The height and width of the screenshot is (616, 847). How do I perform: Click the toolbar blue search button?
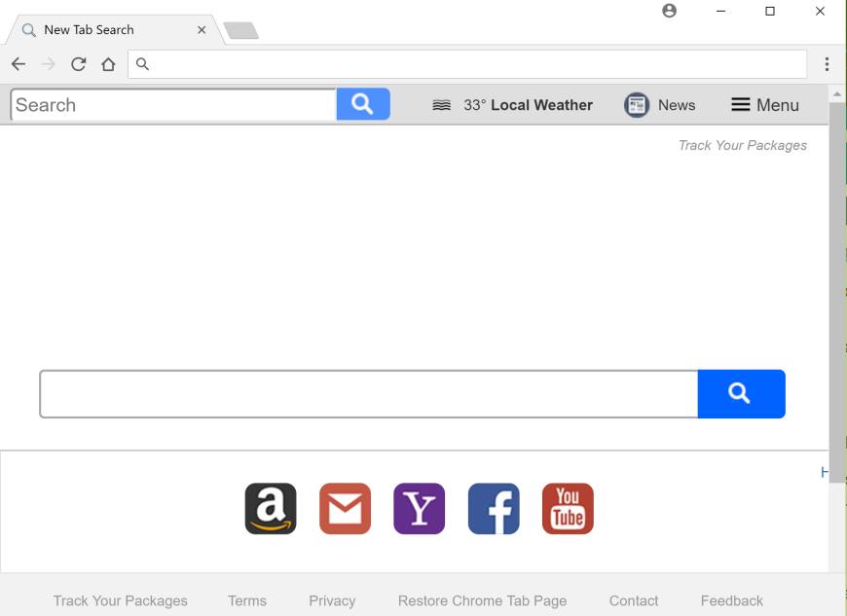(x=363, y=104)
